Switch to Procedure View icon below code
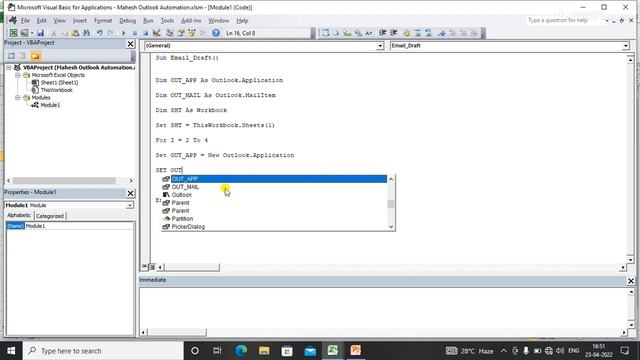Viewport: 640px width, 360px height. pos(144,267)
